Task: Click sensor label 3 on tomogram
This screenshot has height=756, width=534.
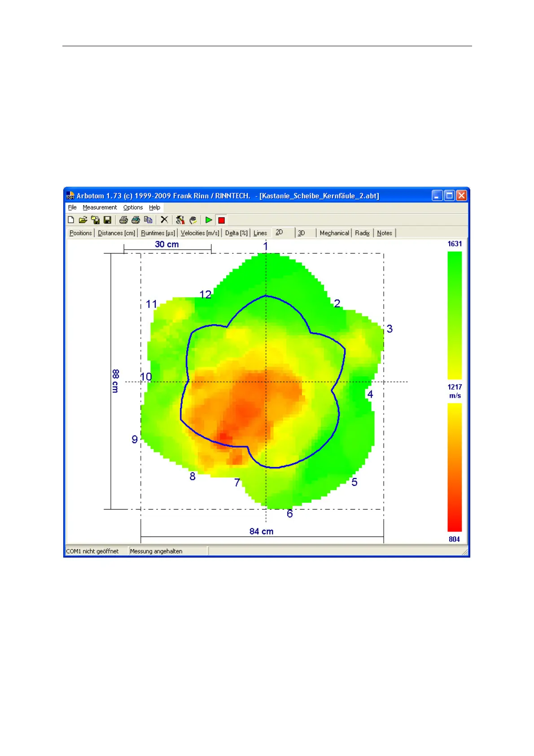Action: tap(390, 329)
